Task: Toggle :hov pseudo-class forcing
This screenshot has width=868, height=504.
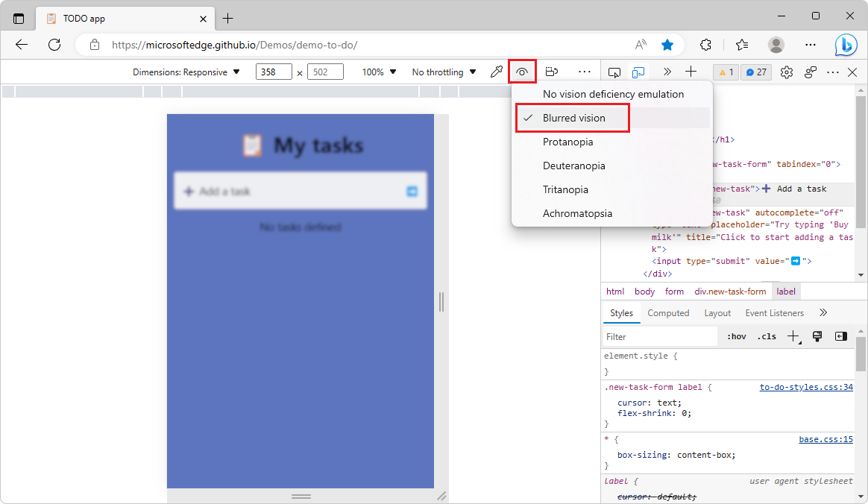Action: (x=736, y=336)
